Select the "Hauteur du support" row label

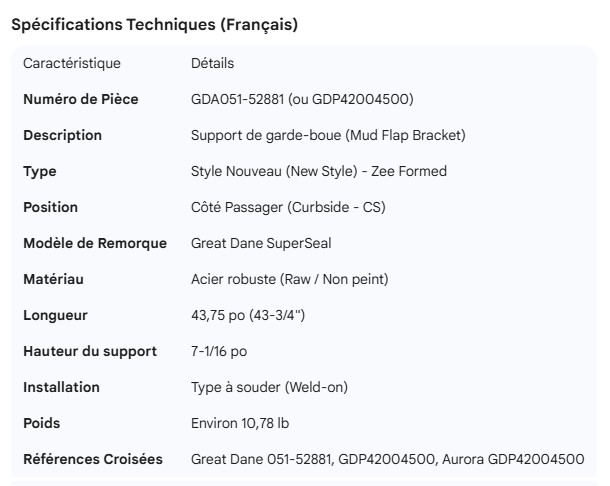pyautogui.click(x=89, y=351)
